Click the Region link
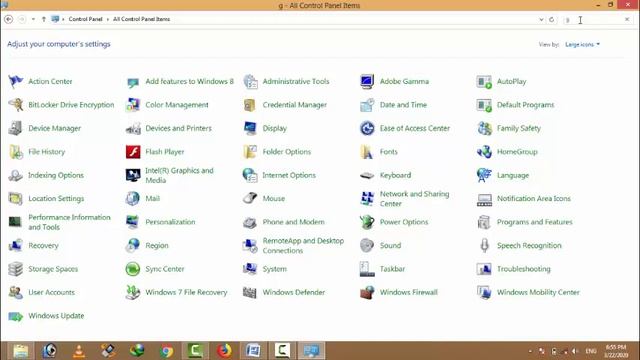The width and height of the screenshot is (640, 360). [157, 245]
